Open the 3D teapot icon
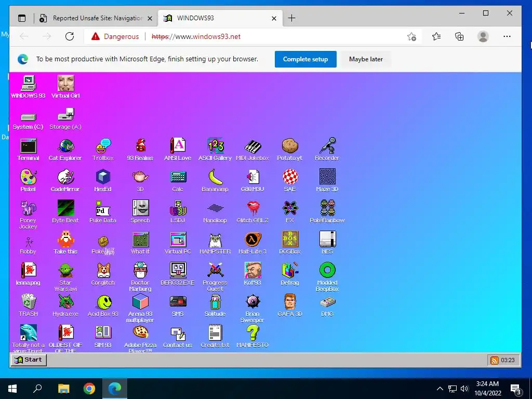532x399 pixels. pos(140,180)
